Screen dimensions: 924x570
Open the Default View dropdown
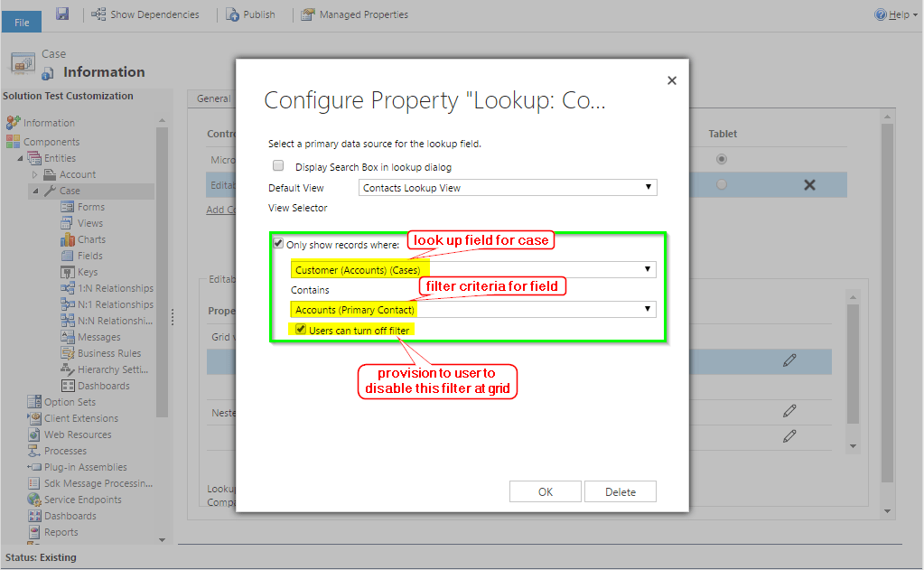(648, 187)
